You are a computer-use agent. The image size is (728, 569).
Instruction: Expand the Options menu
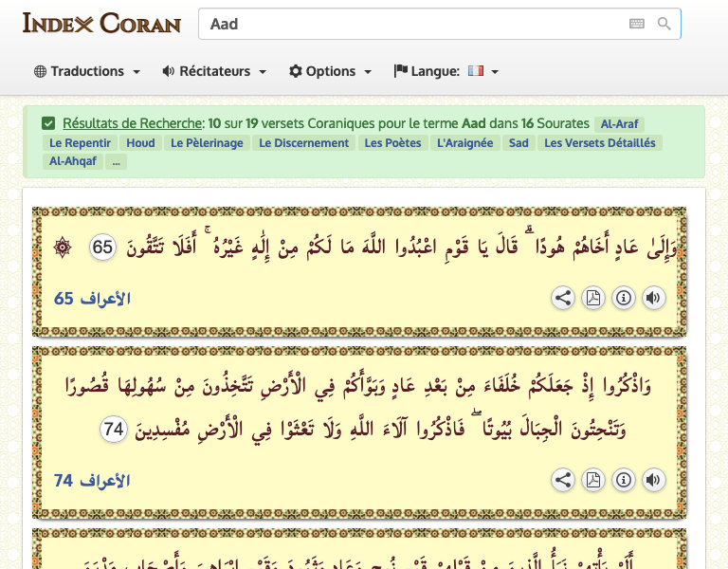[x=329, y=71]
